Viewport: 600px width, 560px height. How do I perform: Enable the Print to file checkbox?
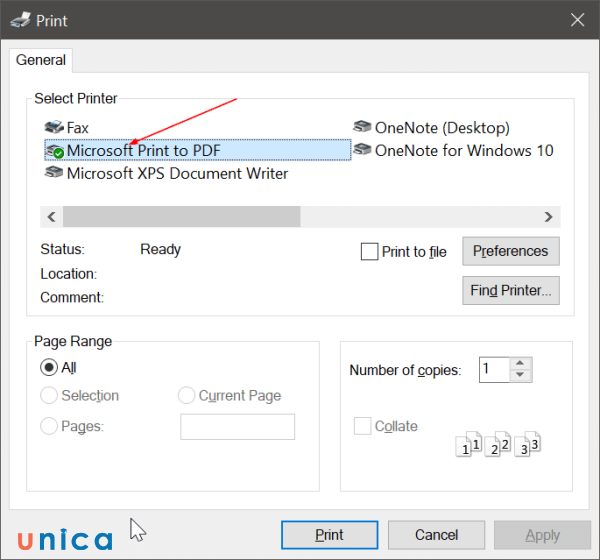click(x=369, y=252)
